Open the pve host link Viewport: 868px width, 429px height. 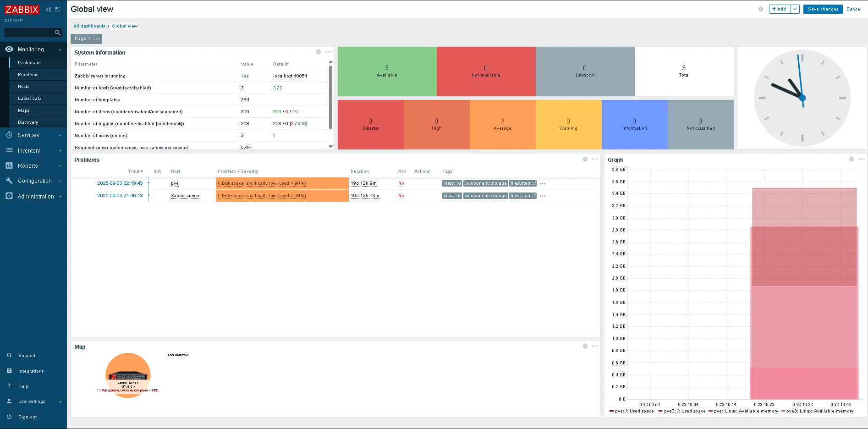[x=175, y=183]
